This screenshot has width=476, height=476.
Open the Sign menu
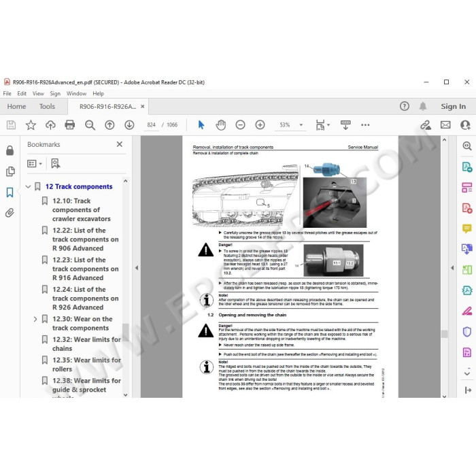point(55,94)
